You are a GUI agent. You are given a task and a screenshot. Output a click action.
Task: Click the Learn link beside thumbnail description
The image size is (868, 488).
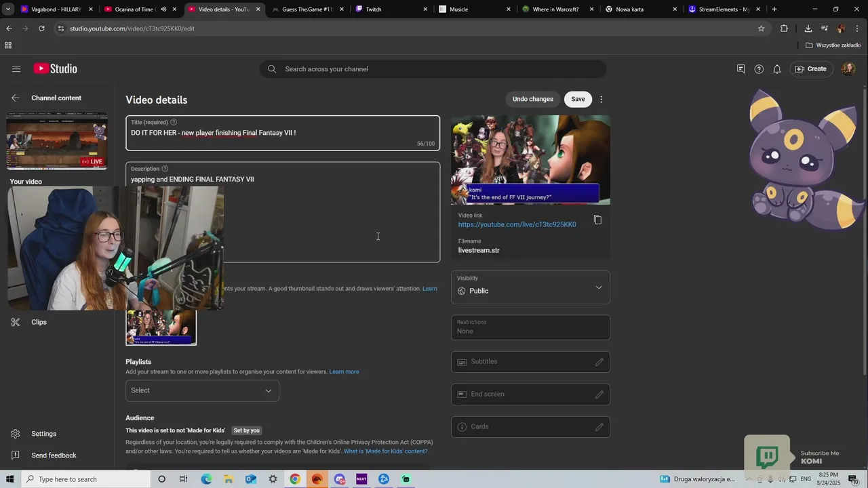click(x=430, y=289)
